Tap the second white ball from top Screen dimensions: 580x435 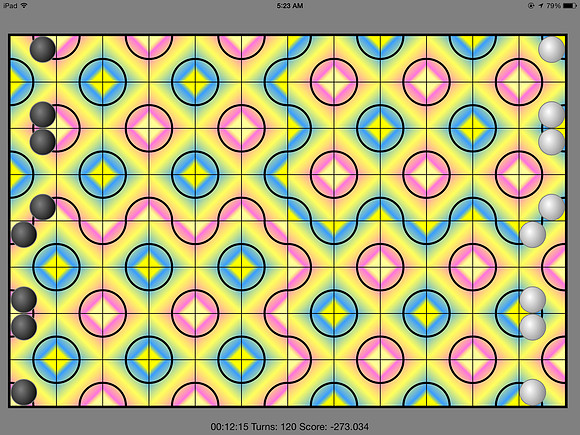[x=552, y=114]
